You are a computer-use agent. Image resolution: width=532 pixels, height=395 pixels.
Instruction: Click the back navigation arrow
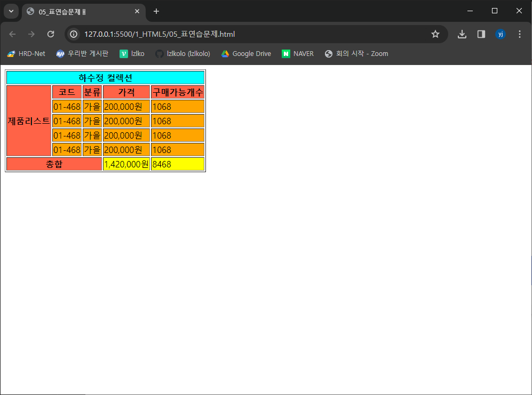click(x=12, y=34)
